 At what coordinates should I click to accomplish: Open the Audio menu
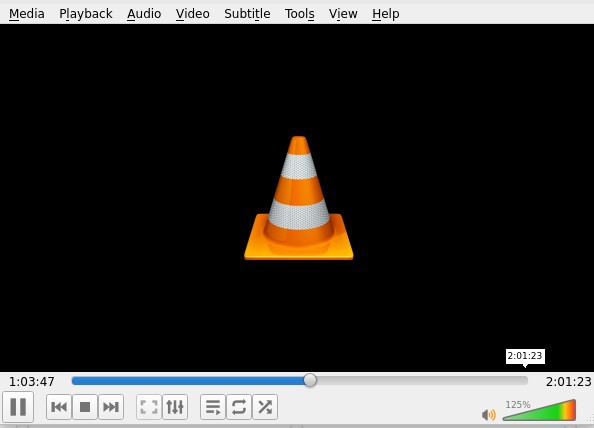(144, 14)
